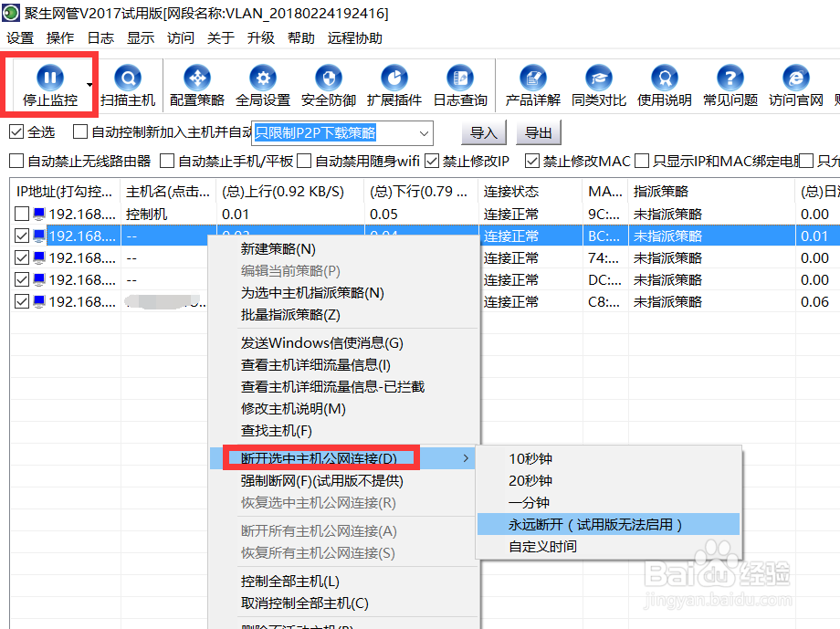
Task: Enable 自动控制新加入主机 checkbox
Action: tap(80, 131)
